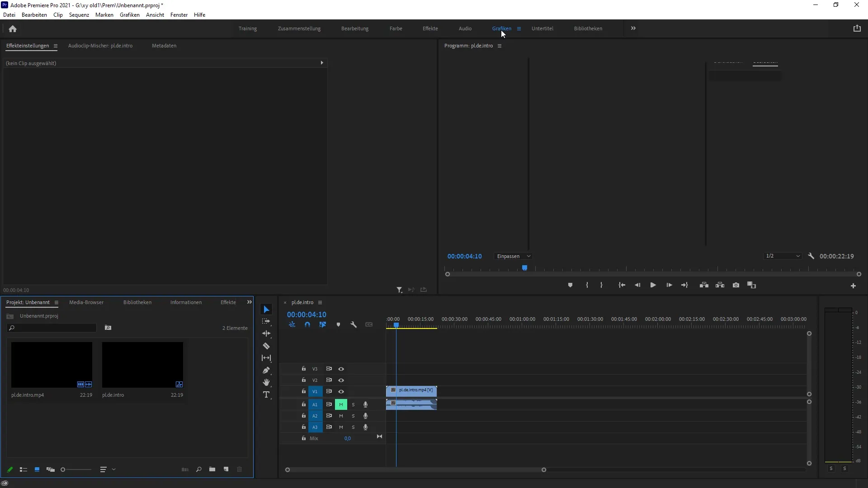Screen dimensions: 868x488
Task: Select the Track Select Forward tool
Action: (x=266, y=321)
